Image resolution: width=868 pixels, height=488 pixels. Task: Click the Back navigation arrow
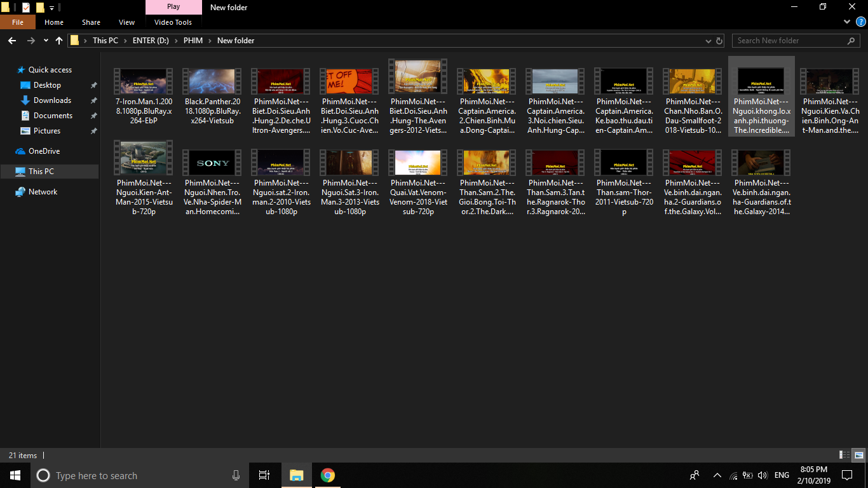pos(12,40)
